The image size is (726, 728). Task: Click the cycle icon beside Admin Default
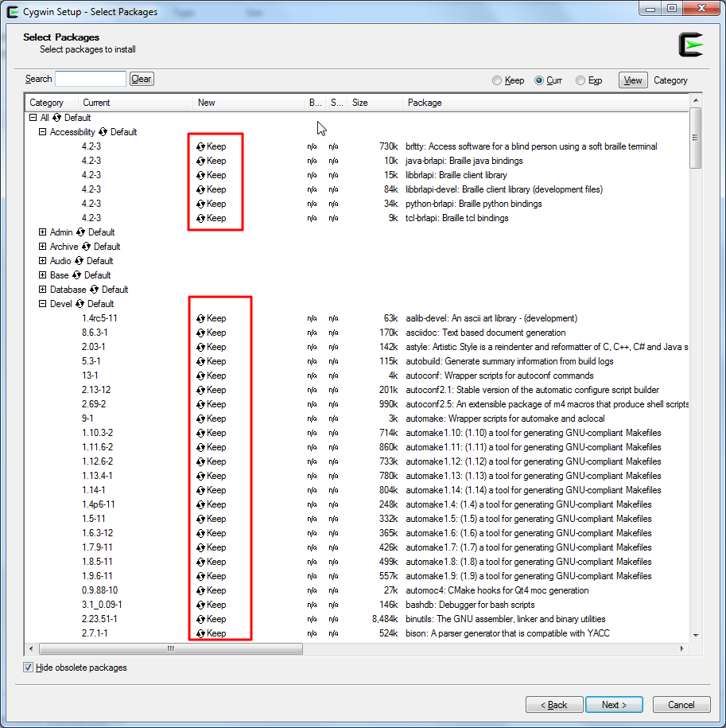point(81,232)
